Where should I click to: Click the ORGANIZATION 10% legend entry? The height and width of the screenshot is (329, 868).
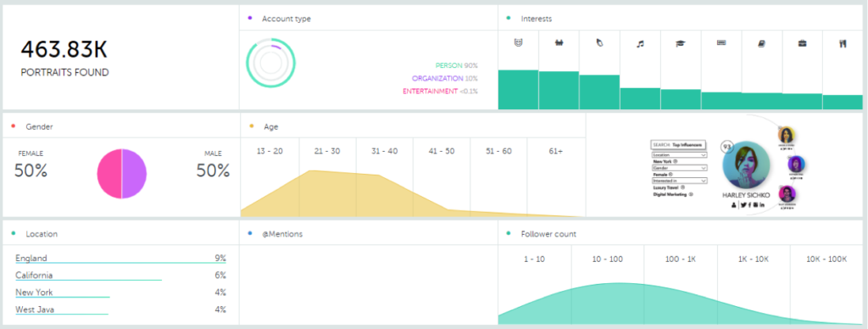click(444, 78)
